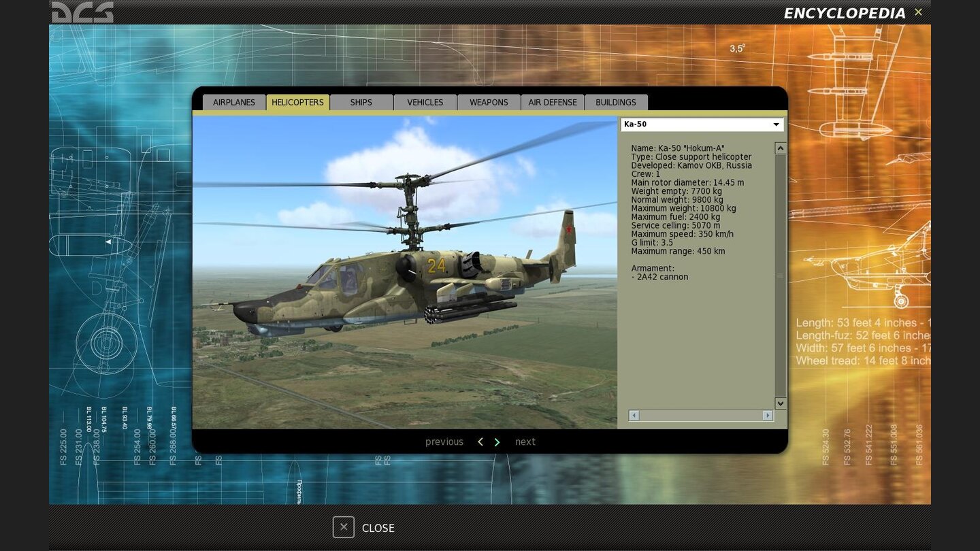Viewport: 980px width, 551px height.
Task: Click the description scroll up arrow
Action: 781,148
